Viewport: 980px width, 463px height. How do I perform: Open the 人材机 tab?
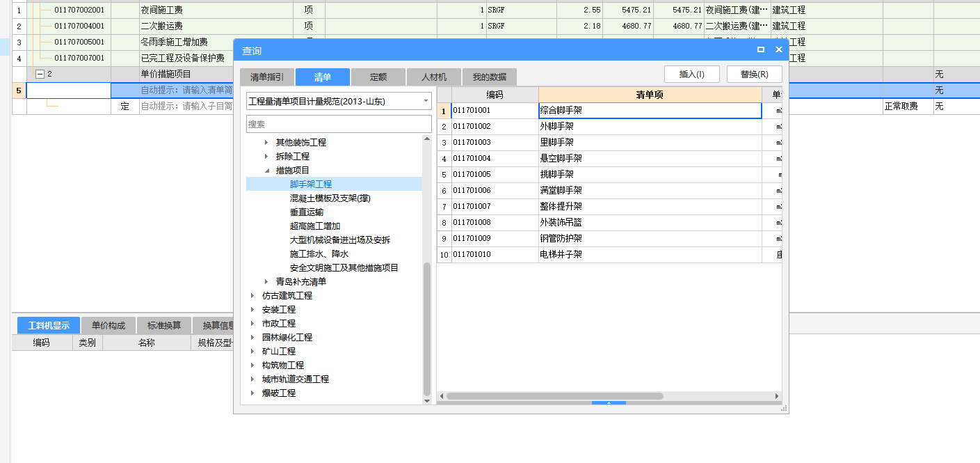coord(434,77)
